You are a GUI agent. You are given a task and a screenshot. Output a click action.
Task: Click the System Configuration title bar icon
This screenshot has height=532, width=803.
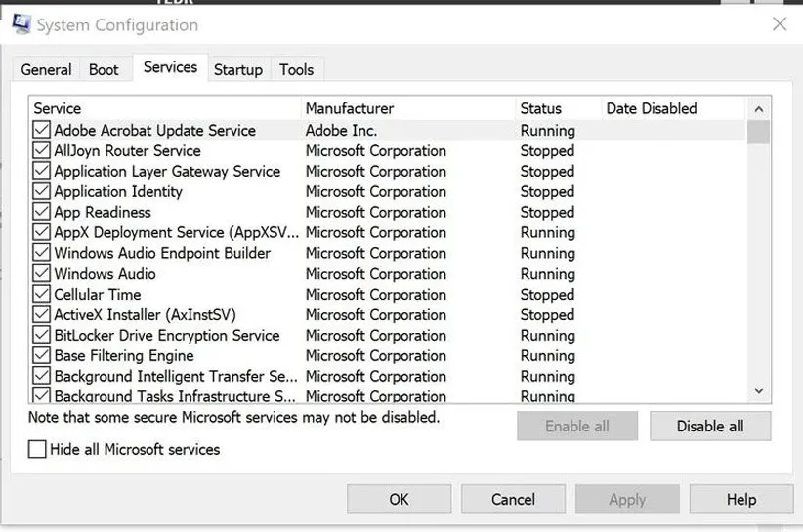[x=21, y=25]
